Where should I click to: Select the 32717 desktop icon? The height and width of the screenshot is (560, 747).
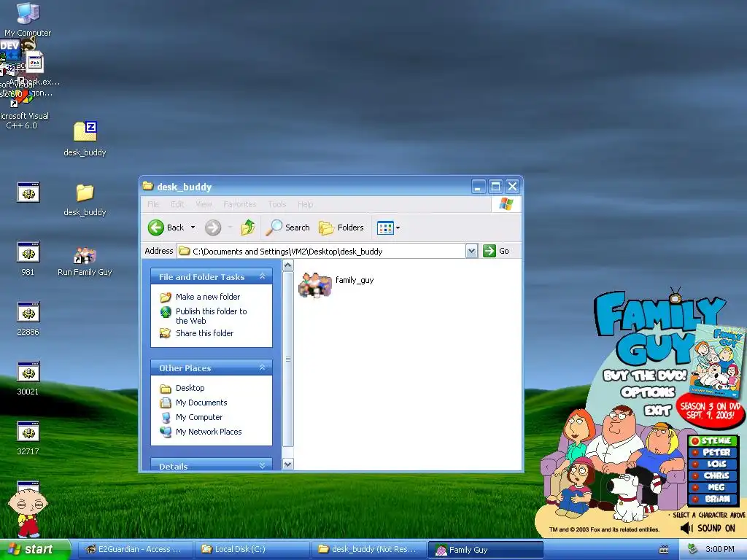pos(28,438)
